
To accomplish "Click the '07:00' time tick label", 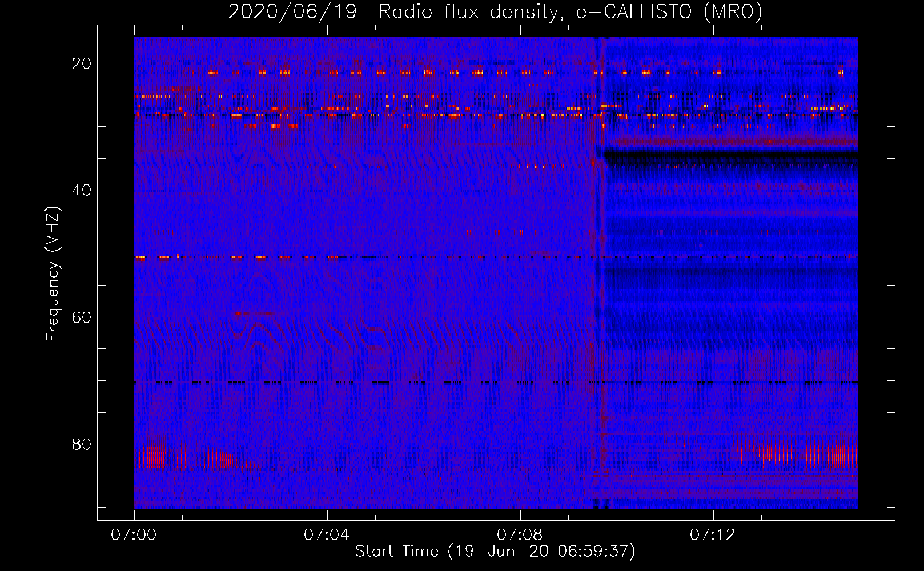I will click(x=134, y=535).
